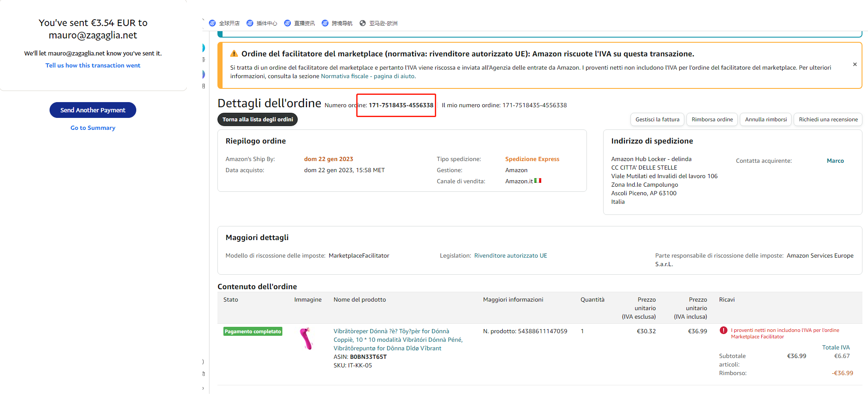Click the Italian flag next to Amazon.it
The height and width of the screenshot is (399, 868).
click(538, 181)
